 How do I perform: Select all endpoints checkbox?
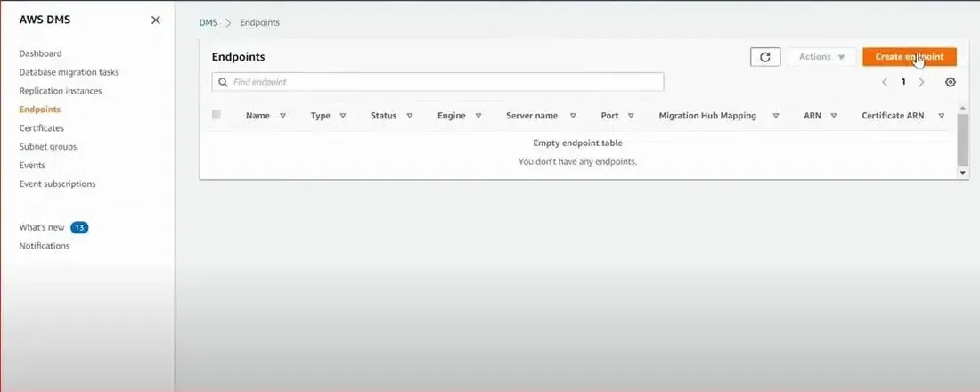coord(216,115)
